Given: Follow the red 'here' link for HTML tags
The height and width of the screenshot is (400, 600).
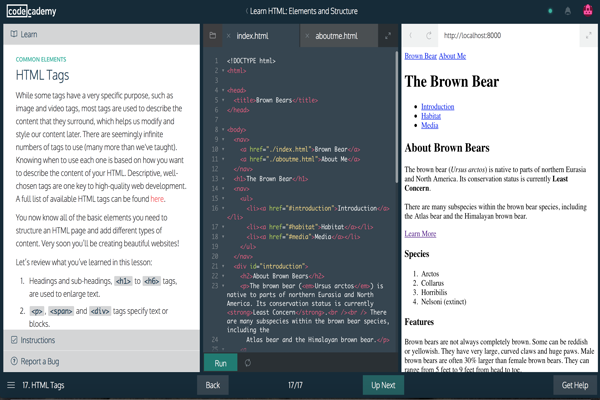Looking at the screenshot, I should click(157, 199).
